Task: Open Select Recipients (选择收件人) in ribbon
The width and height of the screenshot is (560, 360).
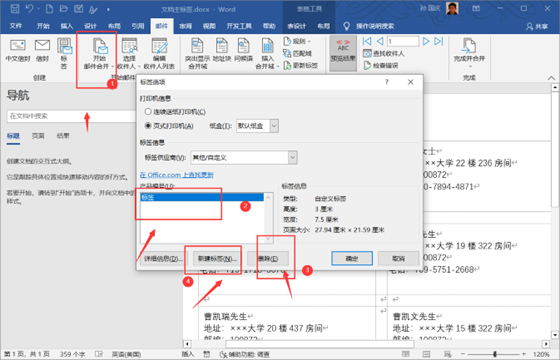Action: (129, 54)
